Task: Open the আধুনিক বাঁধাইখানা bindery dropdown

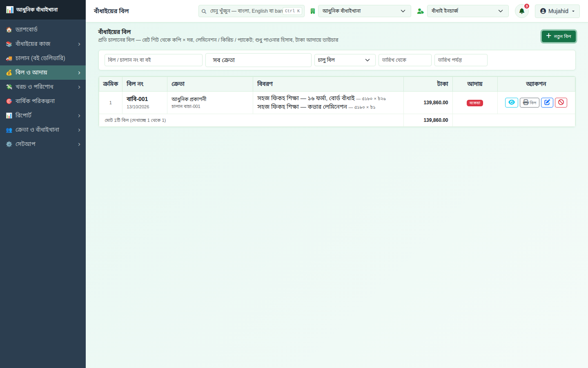Action: click(365, 11)
